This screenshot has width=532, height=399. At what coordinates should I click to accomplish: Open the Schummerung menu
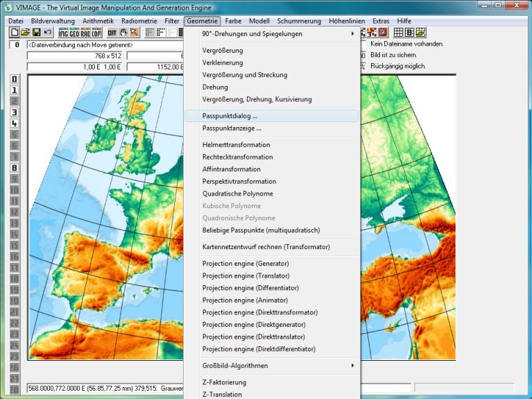[x=300, y=21]
